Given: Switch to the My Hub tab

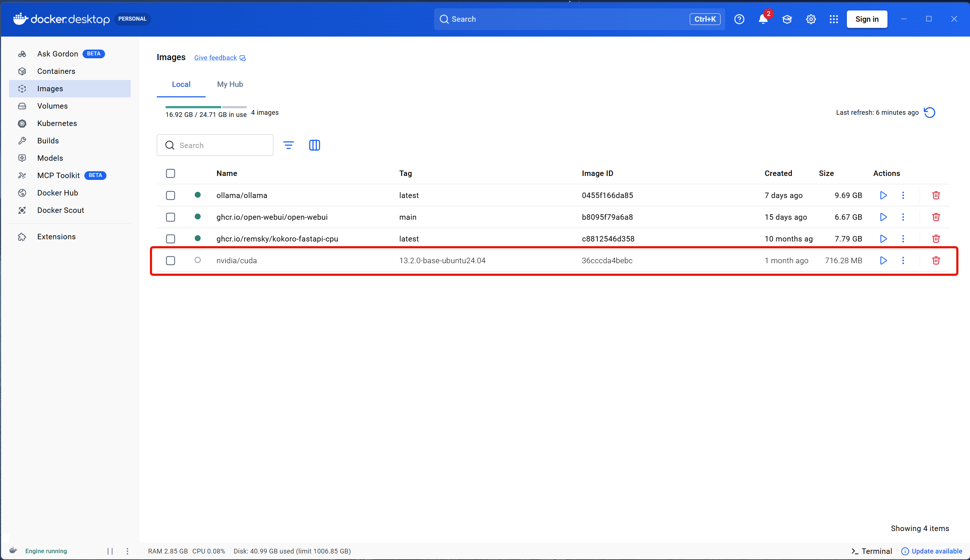Looking at the screenshot, I should [230, 84].
